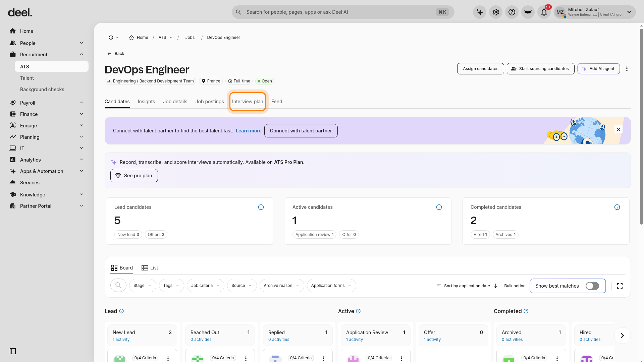Open the Archive reason filter dropdown

(282, 286)
